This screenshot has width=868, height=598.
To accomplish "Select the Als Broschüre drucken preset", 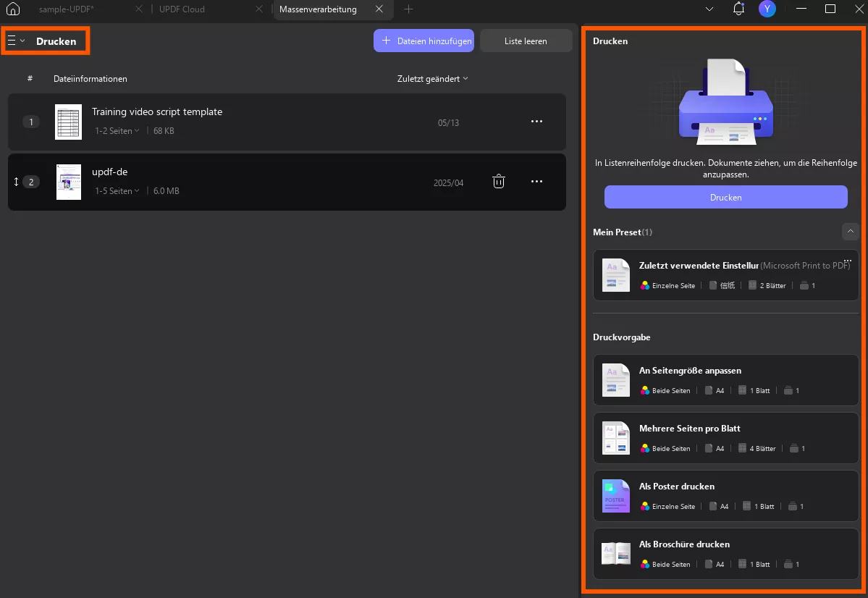I will click(x=725, y=554).
